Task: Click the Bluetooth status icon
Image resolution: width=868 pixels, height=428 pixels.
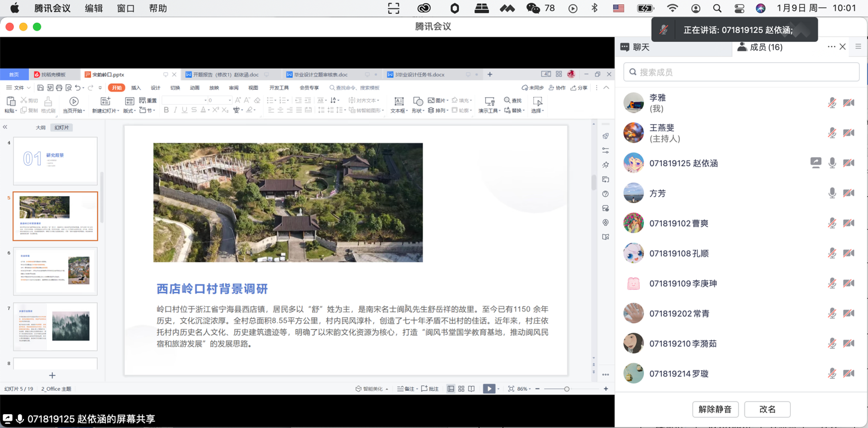Action: click(594, 8)
